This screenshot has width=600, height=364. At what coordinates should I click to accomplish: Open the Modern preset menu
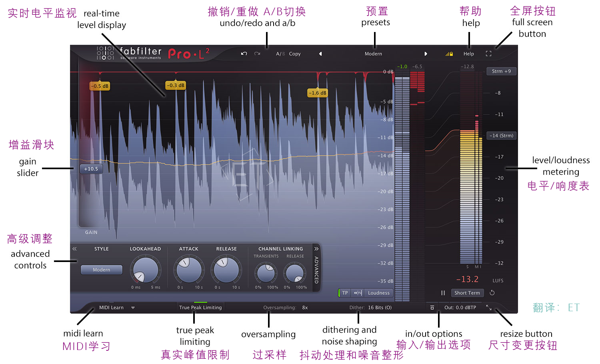(373, 53)
